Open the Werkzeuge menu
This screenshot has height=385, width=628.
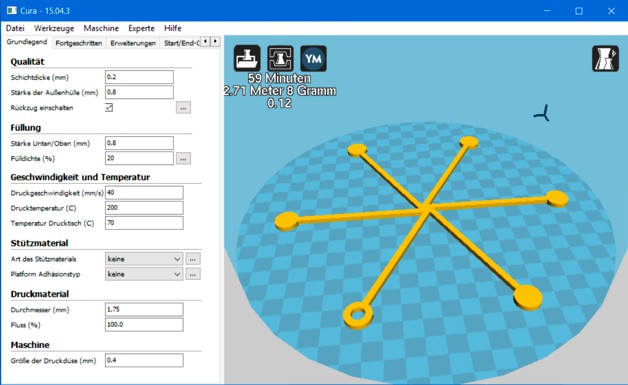[x=54, y=28]
